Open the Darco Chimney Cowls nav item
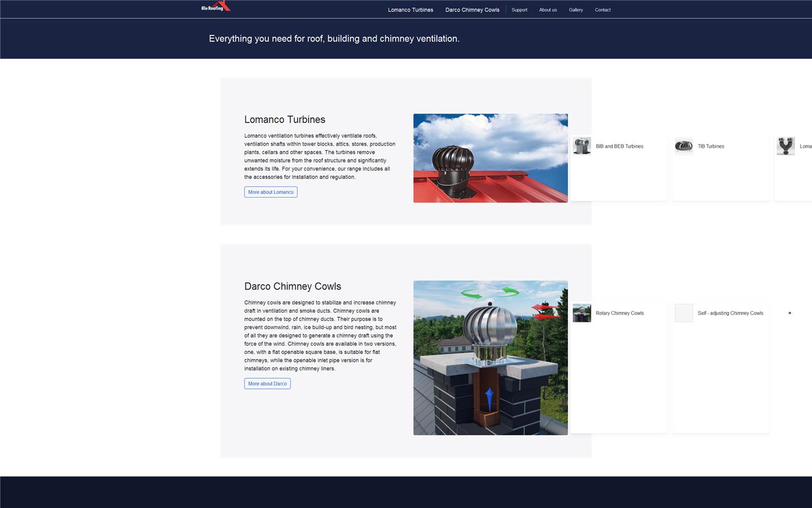Viewport: 812px width, 508px height. [472, 10]
